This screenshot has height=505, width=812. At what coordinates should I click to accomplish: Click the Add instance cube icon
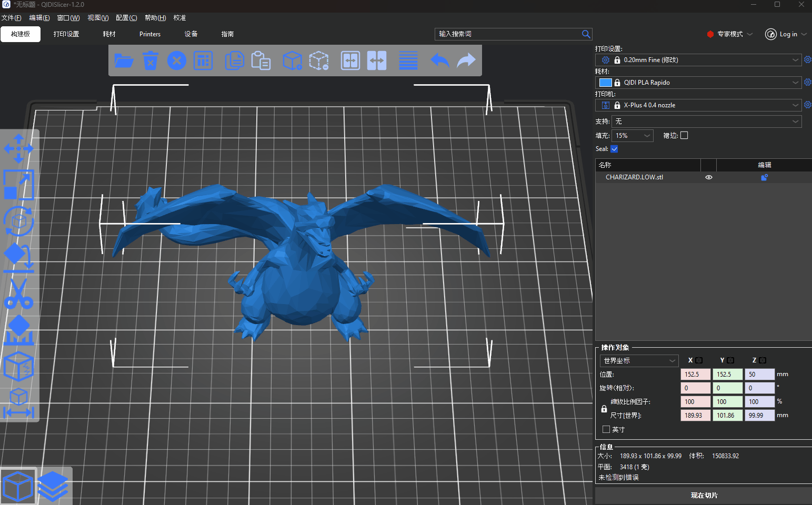(x=292, y=60)
